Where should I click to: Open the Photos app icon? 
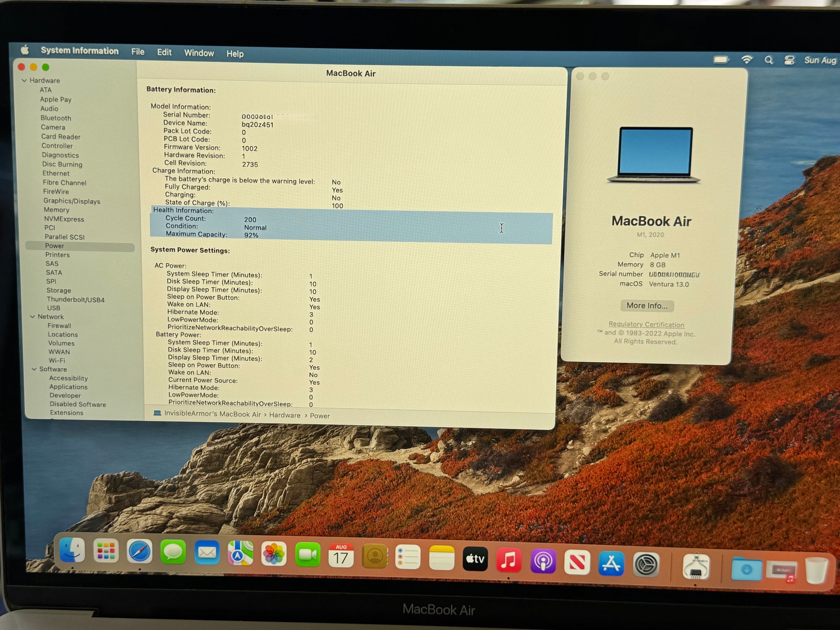click(x=274, y=554)
